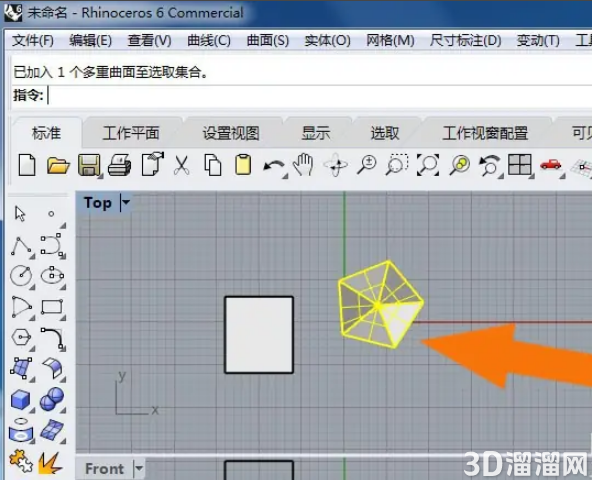
Task: Open the 尺寸标注(D) menu
Action: pyautogui.click(x=466, y=40)
